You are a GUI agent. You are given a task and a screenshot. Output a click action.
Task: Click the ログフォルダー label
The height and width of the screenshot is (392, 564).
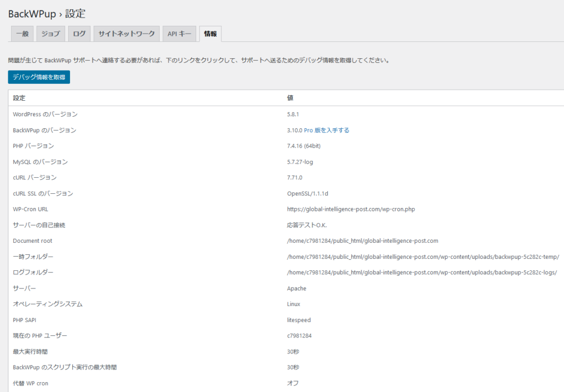point(33,273)
